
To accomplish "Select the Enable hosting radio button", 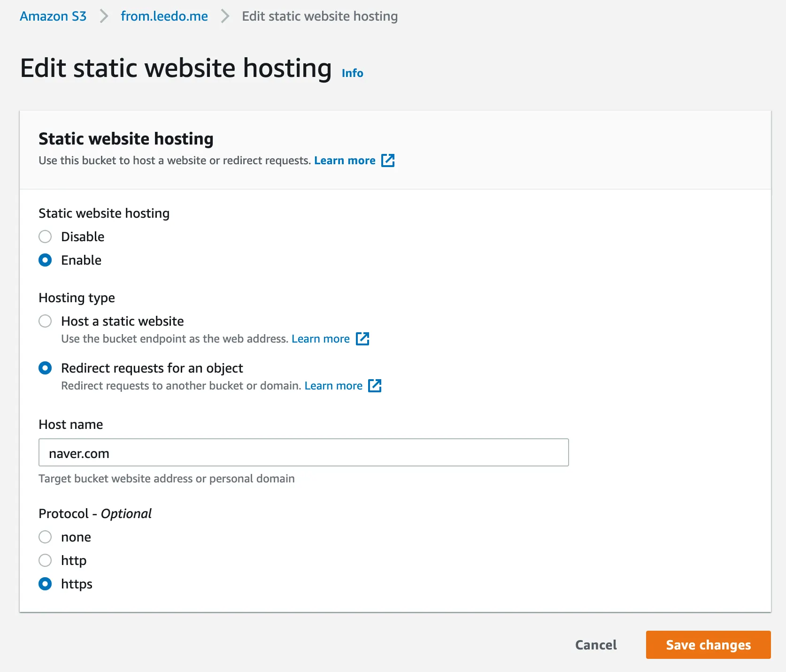I will pos(45,260).
